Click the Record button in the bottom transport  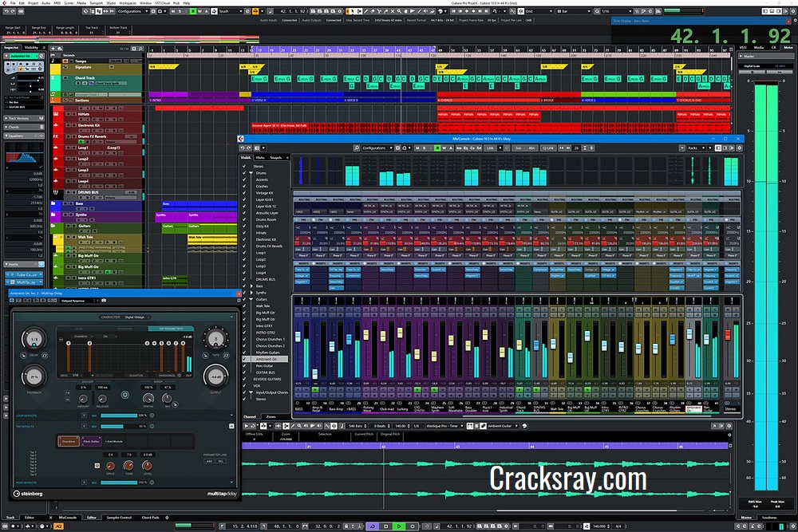point(413,526)
